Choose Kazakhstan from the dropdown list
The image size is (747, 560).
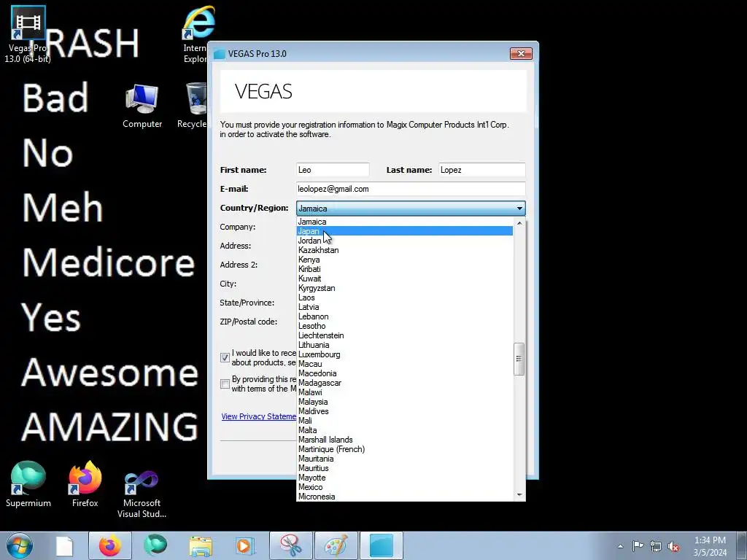click(404, 250)
